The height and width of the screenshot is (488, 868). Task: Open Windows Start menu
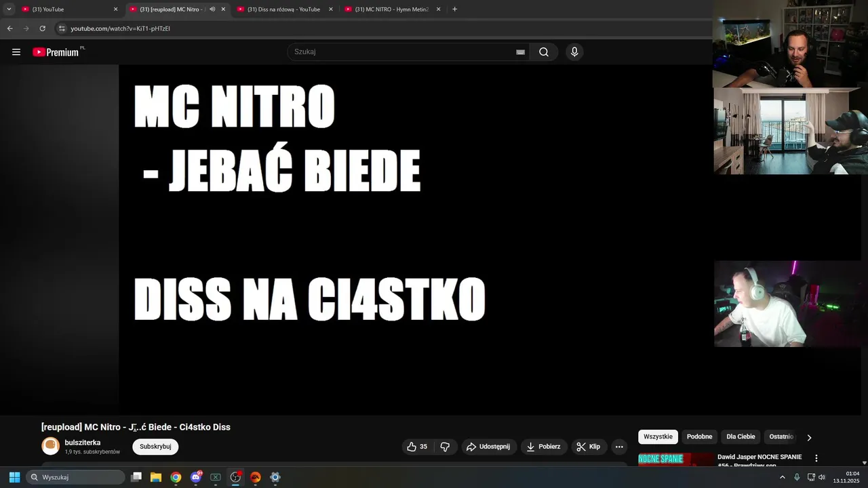14,477
